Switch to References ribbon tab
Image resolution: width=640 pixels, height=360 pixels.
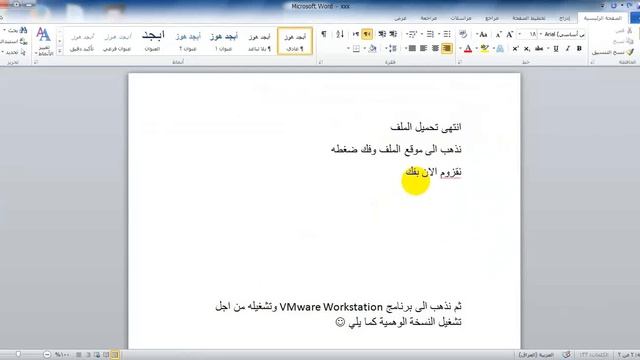[x=492, y=18]
